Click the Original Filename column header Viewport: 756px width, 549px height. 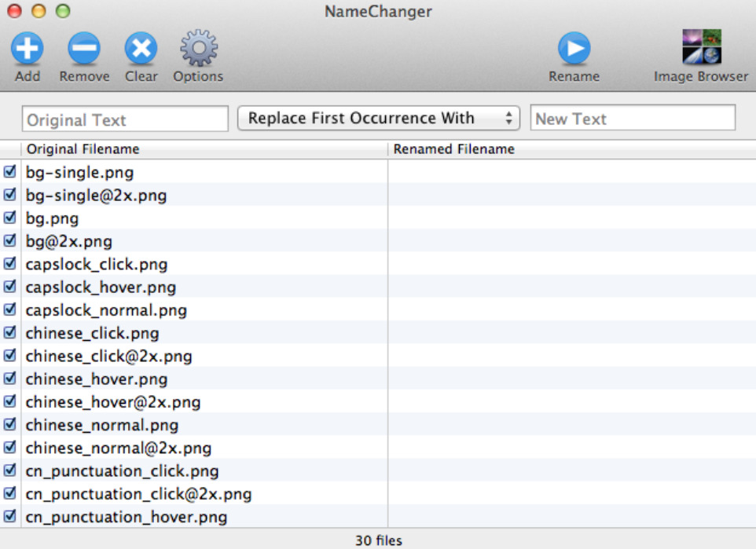pos(204,149)
